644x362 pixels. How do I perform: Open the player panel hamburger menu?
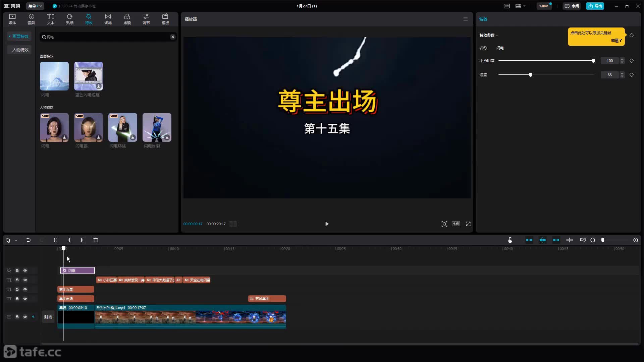coord(466,19)
